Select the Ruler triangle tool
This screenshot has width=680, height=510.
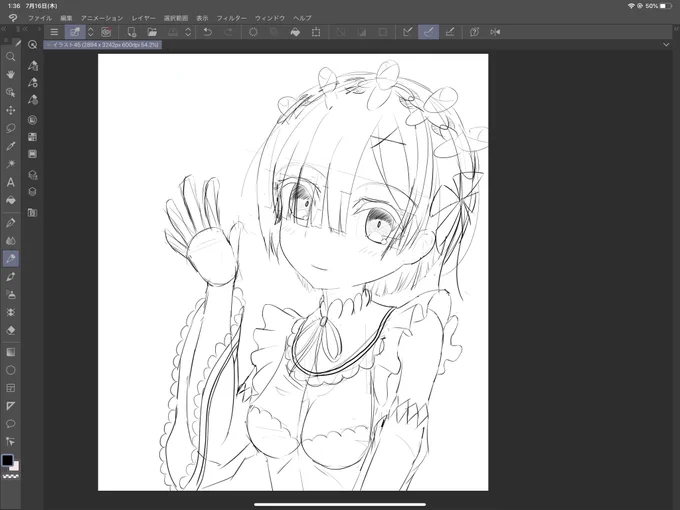(11, 406)
